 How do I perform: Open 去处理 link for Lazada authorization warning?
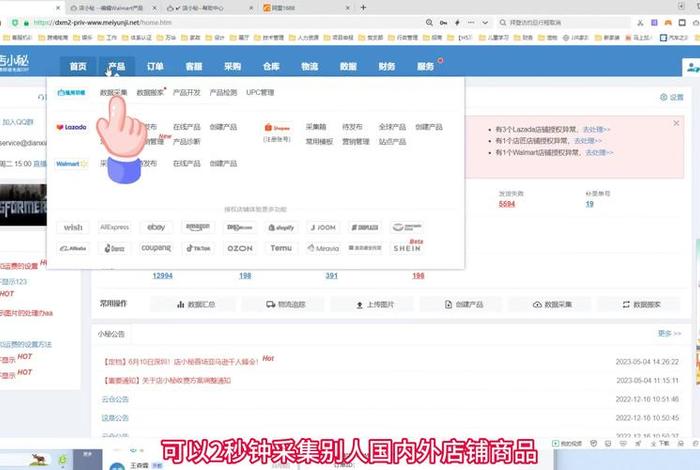[597, 129]
